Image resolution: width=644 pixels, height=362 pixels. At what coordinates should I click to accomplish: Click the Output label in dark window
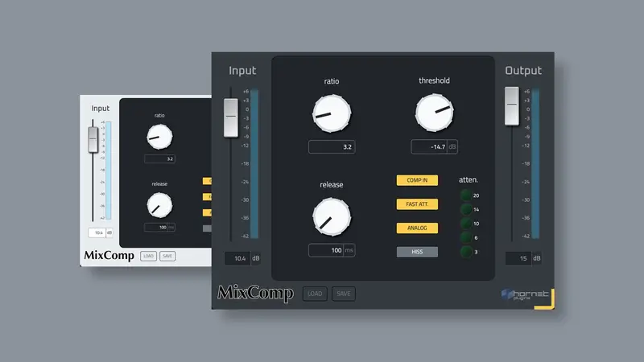[523, 71]
